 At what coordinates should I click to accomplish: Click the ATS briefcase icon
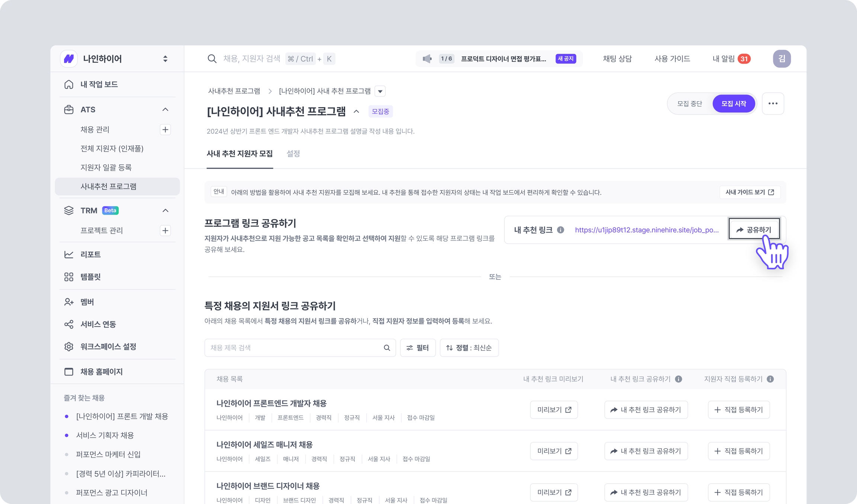point(69,110)
